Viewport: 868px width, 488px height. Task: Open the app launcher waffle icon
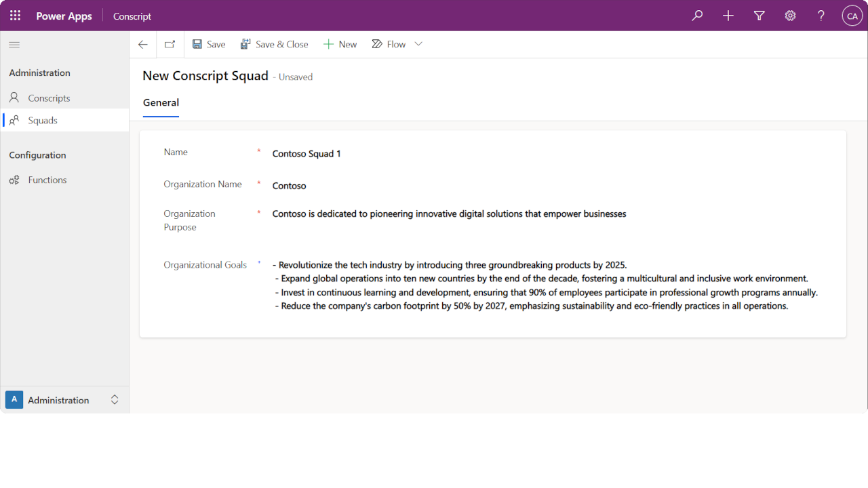(15, 16)
